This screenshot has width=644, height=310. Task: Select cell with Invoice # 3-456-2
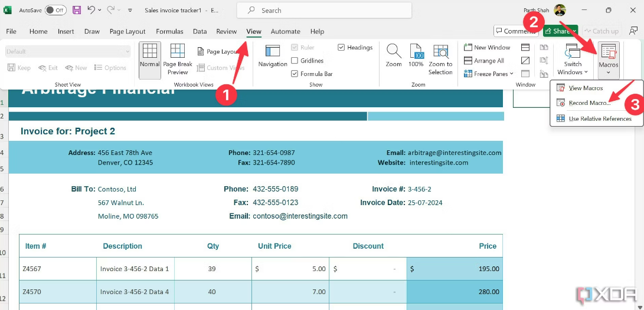pos(419,189)
